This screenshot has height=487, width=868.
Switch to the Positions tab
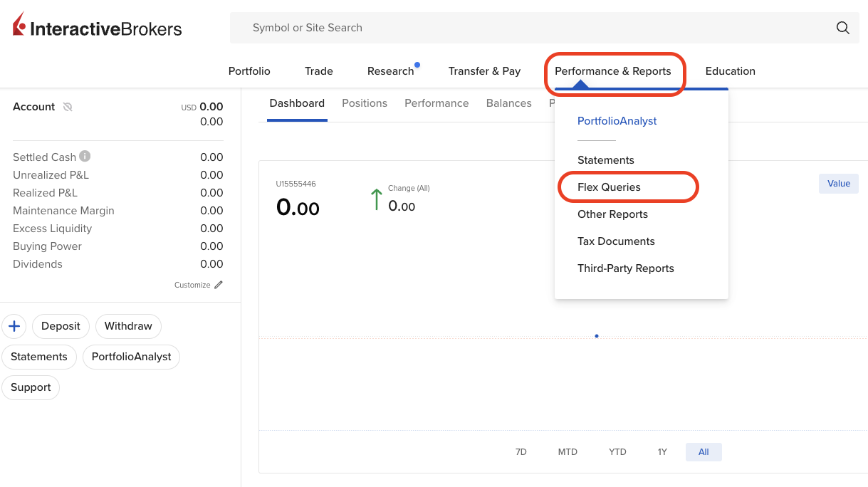(x=365, y=103)
